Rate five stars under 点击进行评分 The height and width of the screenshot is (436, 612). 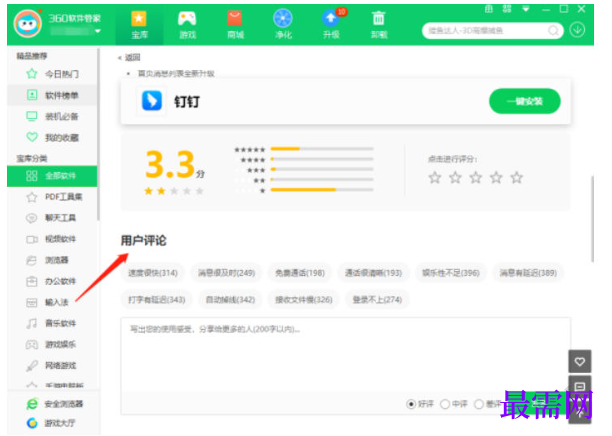click(517, 178)
